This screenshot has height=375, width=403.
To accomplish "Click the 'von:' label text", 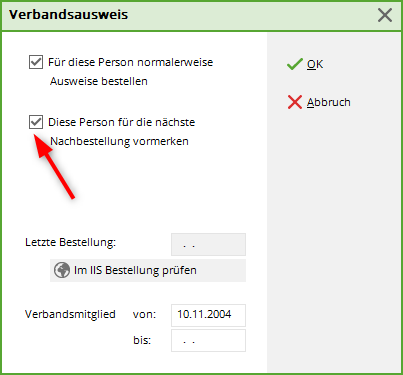I will (144, 314).
